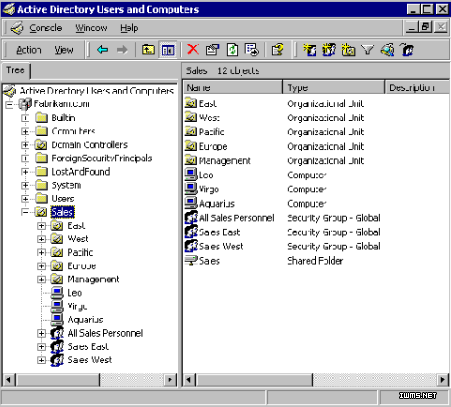
Task: Click Fabrikam.com domain icon in tree
Action: coord(25,104)
